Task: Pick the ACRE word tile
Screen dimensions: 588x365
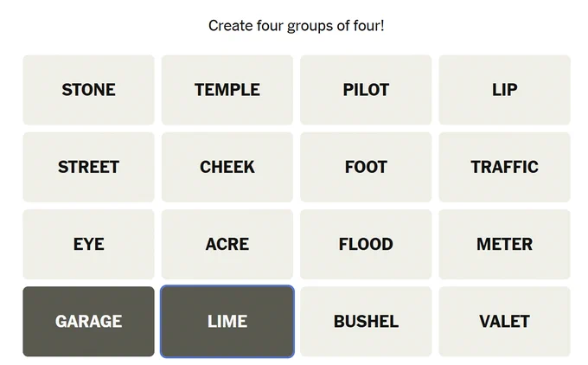Action: (227, 245)
